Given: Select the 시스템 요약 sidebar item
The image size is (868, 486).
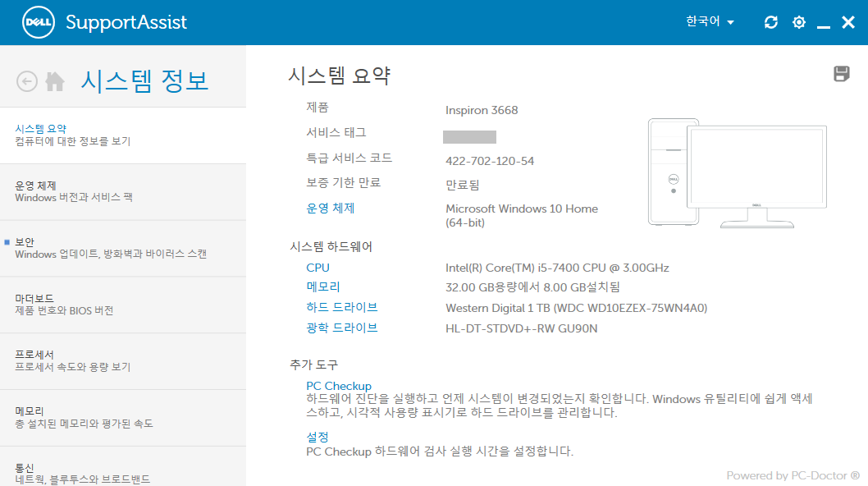Looking at the screenshot, I should (123, 135).
